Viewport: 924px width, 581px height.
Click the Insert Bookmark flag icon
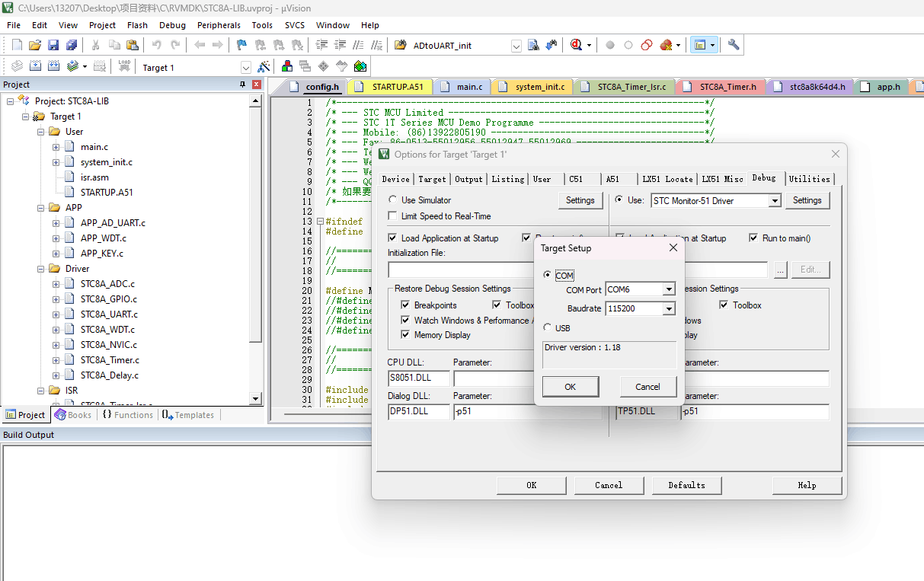(x=241, y=45)
